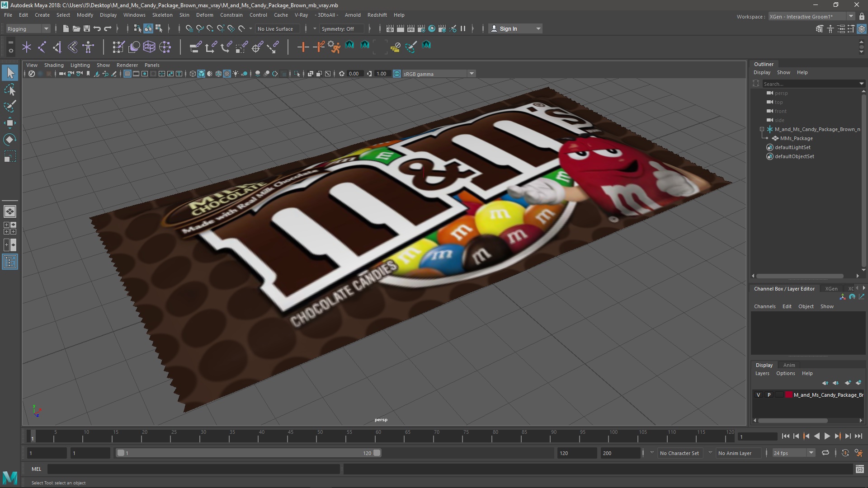
Task: Click the Save Scene icon
Action: [86, 28]
